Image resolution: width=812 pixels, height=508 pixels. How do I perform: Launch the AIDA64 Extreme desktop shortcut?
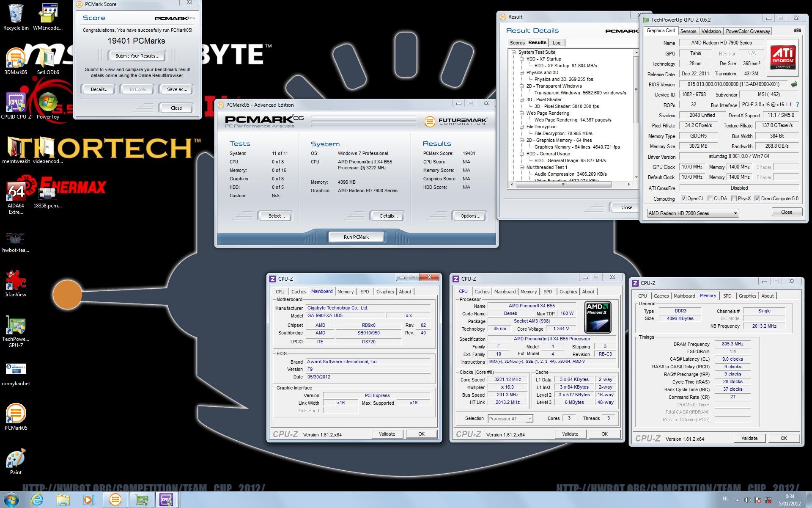coord(16,198)
